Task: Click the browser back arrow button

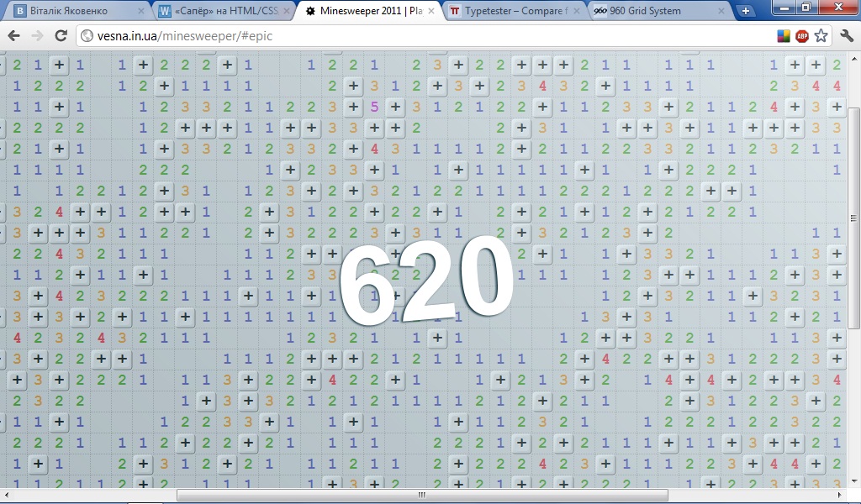Action: [x=14, y=36]
